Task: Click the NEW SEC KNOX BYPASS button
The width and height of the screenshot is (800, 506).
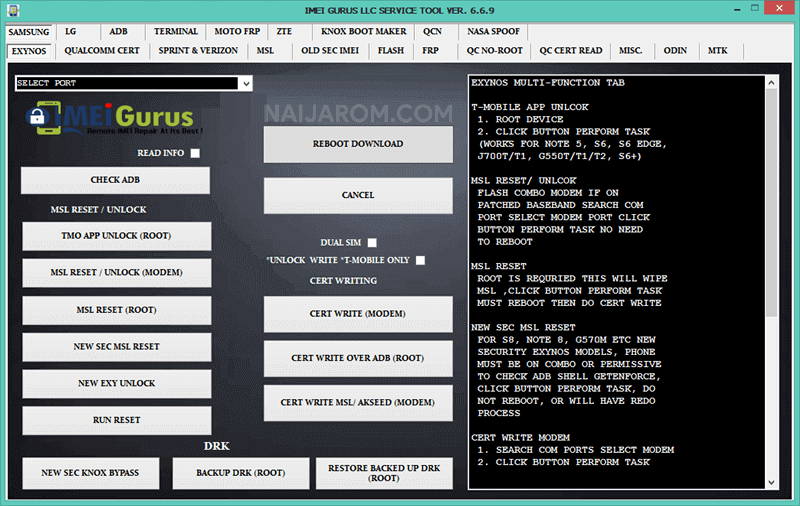Action: [x=90, y=473]
